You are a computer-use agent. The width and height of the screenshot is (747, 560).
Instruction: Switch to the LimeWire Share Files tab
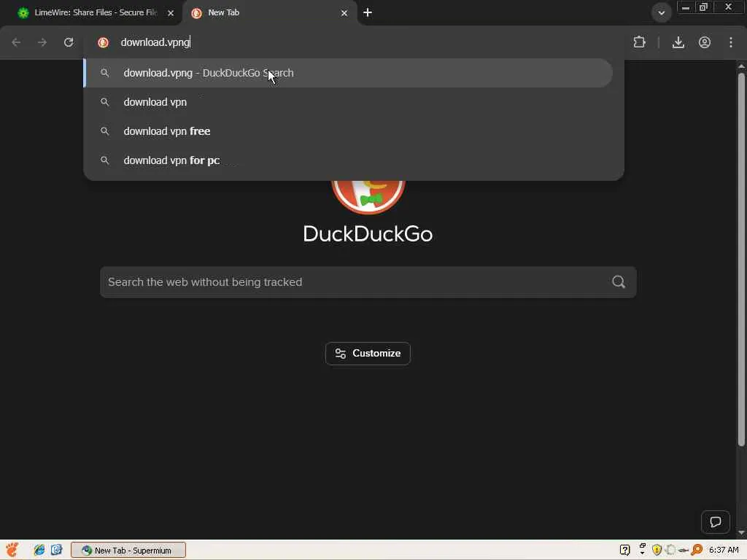click(90, 13)
